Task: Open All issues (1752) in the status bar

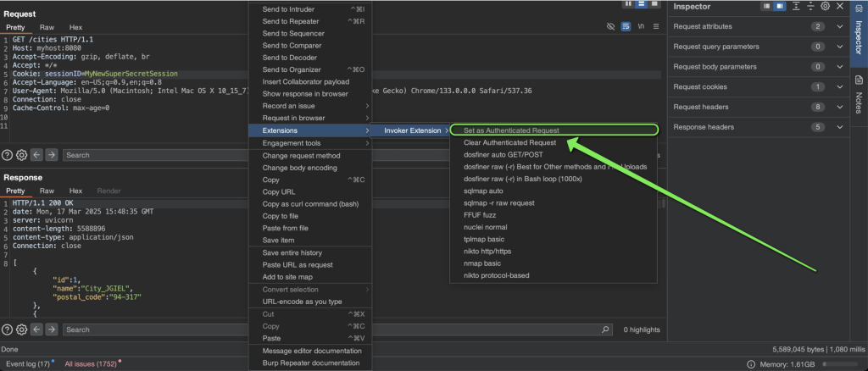Action: click(x=91, y=364)
